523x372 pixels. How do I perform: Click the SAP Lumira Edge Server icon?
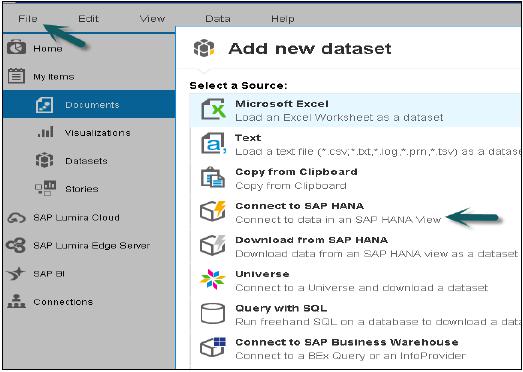click(x=16, y=246)
